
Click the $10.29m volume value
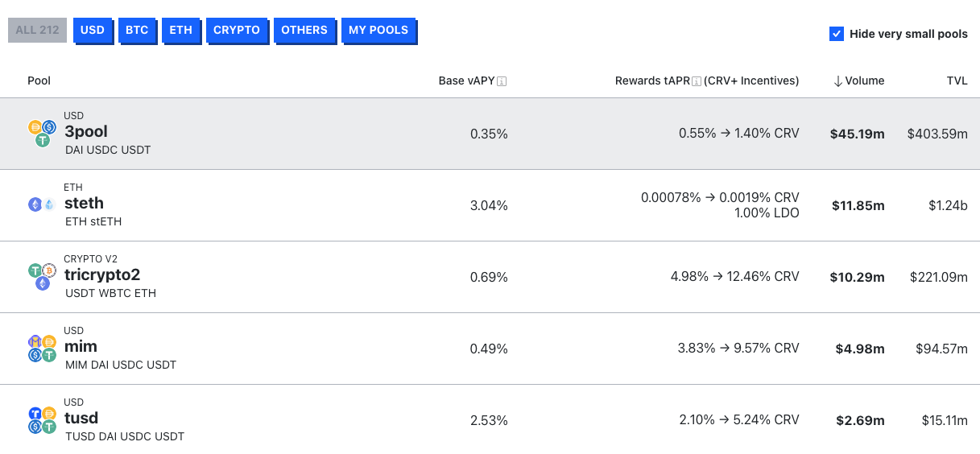[x=857, y=277]
